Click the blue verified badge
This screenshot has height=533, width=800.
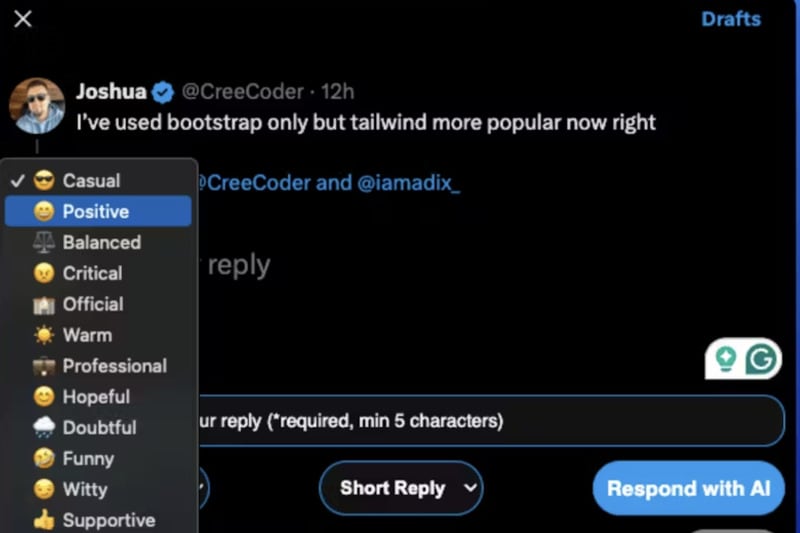click(163, 92)
